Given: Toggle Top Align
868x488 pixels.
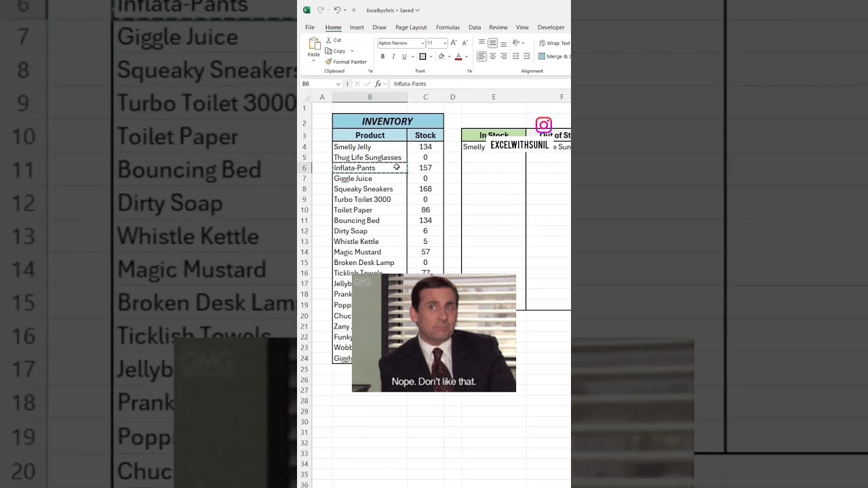Looking at the screenshot, I should pos(481,43).
